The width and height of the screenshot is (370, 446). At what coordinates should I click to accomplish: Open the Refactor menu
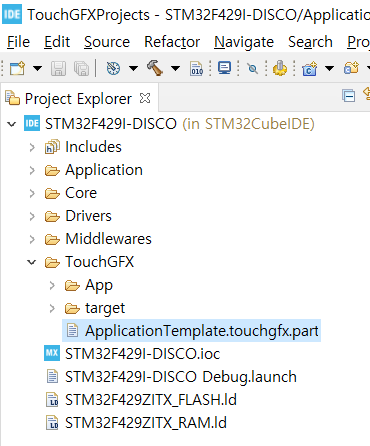(x=172, y=42)
